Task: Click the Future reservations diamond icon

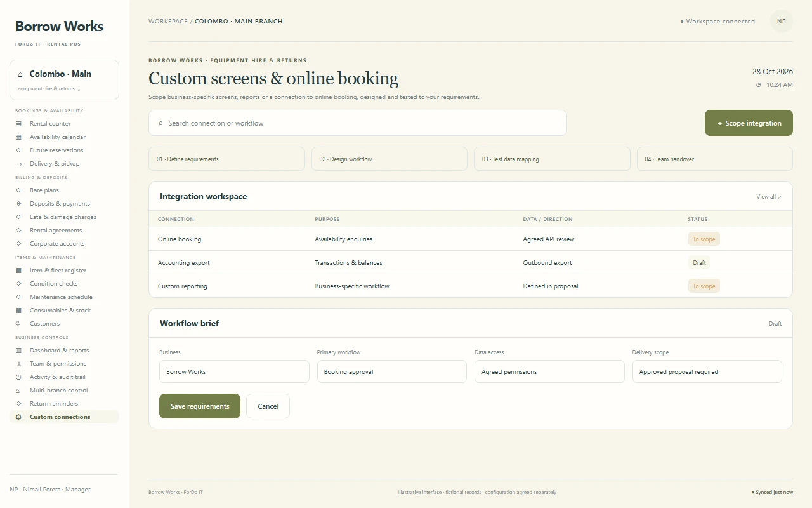Action: [18, 150]
